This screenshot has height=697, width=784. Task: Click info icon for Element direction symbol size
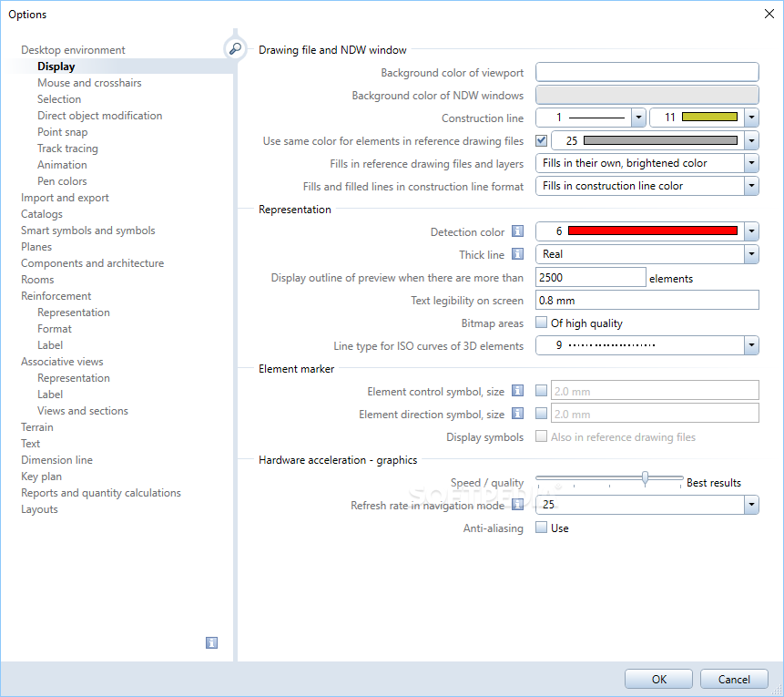(517, 414)
